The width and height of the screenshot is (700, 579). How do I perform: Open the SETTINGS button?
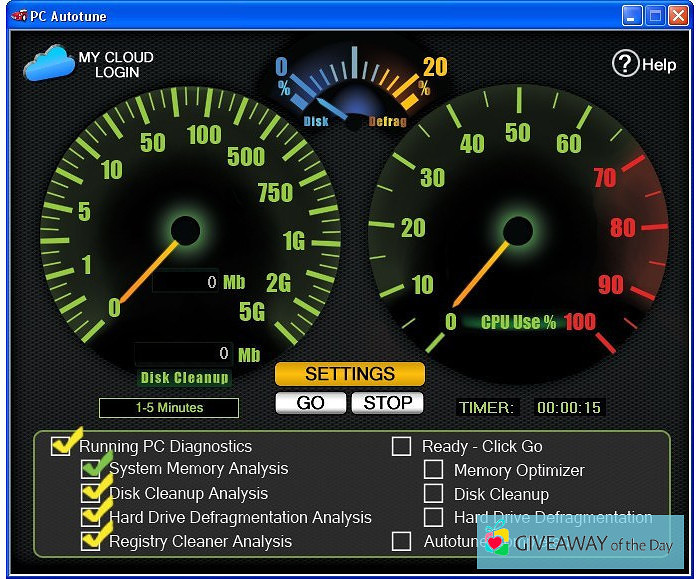(x=349, y=374)
